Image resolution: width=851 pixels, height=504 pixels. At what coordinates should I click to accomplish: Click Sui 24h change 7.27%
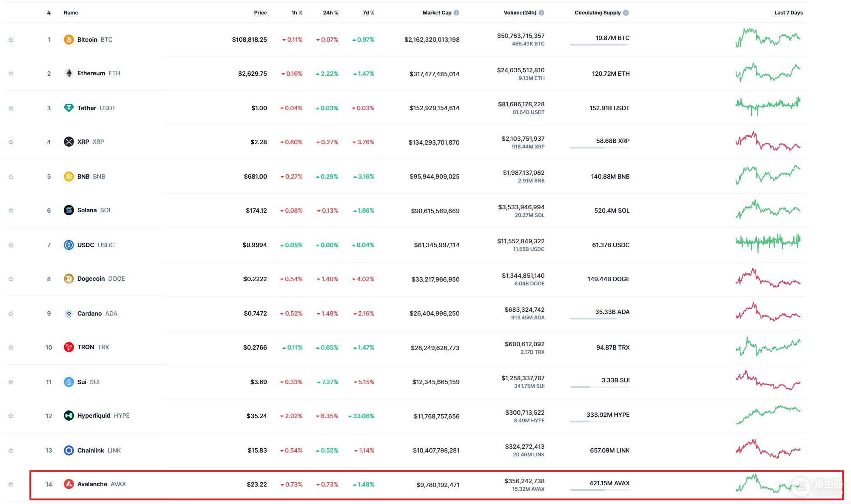pos(327,382)
